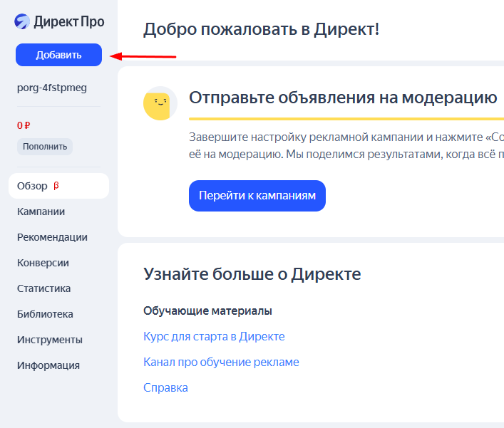Click the Директ Про logo icon
Screen dimensions: 504x428
pos(22,22)
